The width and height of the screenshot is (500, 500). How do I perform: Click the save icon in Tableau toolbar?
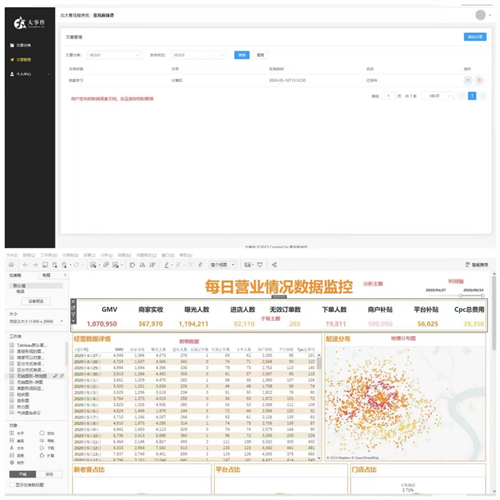pyautogui.click(x=45, y=265)
